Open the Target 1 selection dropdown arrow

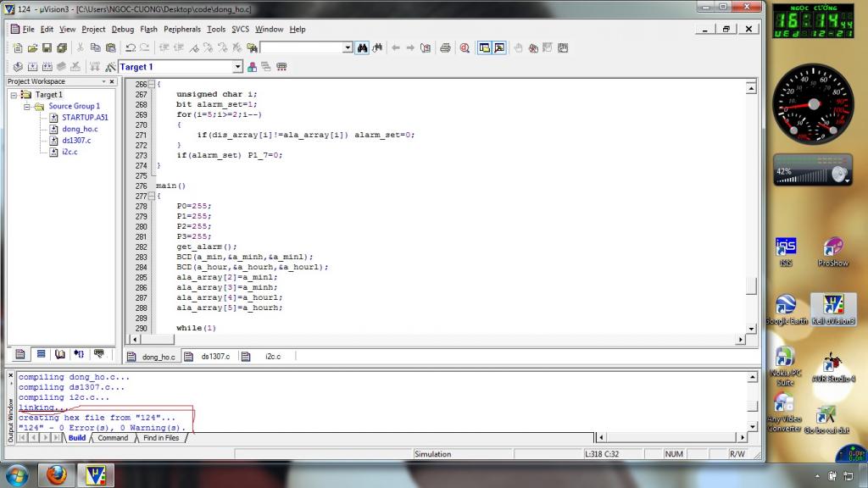pyautogui.click(x=237, y=67)
